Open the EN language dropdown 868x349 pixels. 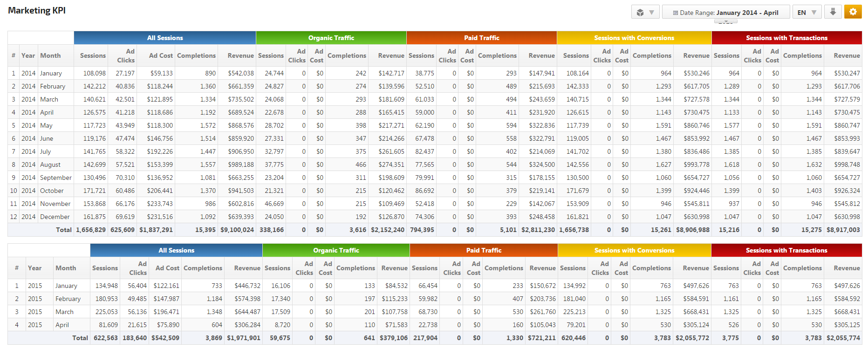pyautogui.click(x=806, y=12)
